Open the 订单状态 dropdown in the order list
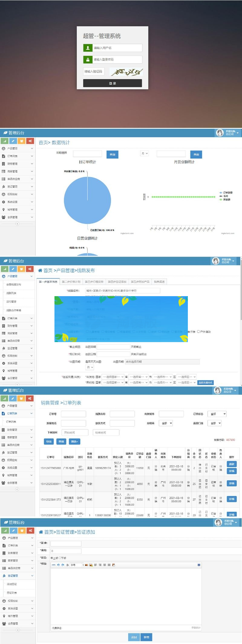 (x=217, y=414)
